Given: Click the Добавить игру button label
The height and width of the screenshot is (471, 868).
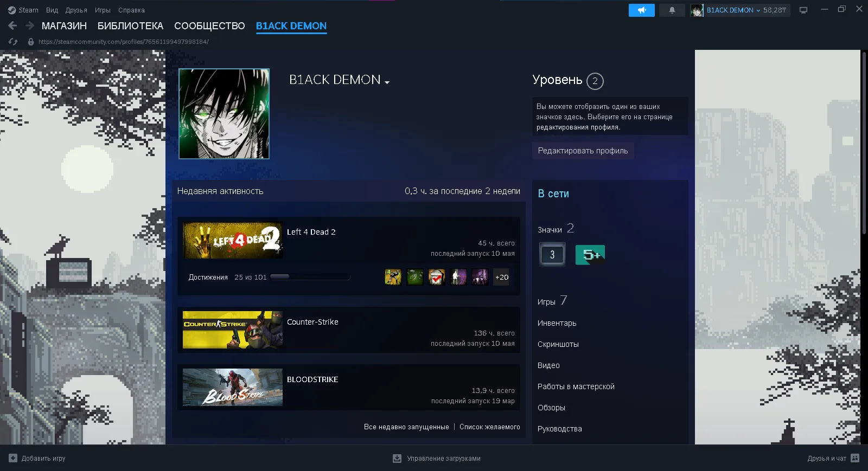Looking at the screenshot, I should [43, 459].
